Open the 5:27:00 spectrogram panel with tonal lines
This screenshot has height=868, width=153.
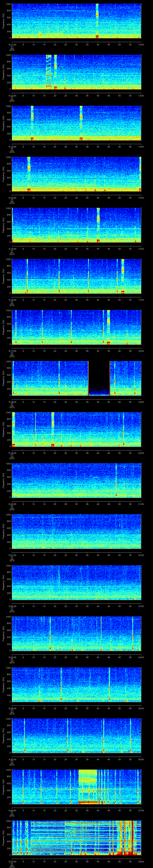[77, 837]
